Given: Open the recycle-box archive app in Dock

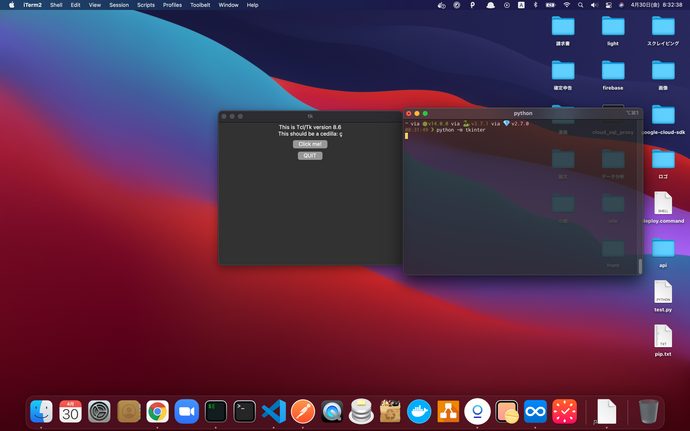Looking at the screenshot, I should tap(390, 411).
